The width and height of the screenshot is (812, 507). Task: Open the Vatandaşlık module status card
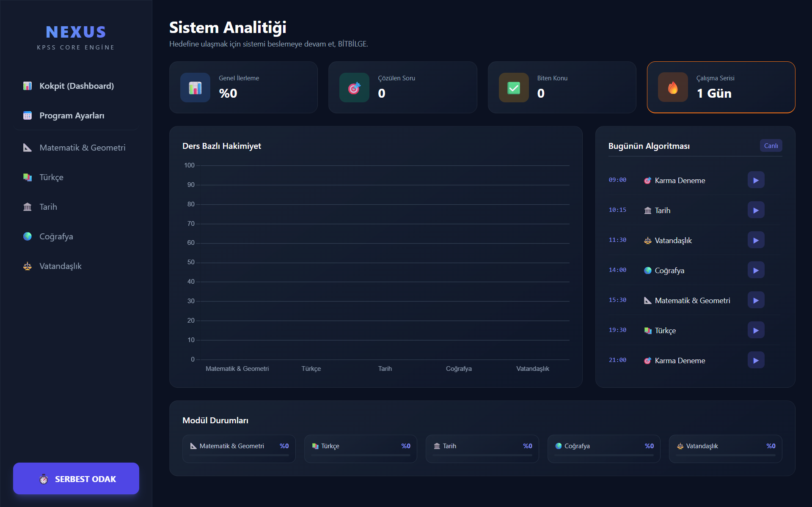point(725,449)
